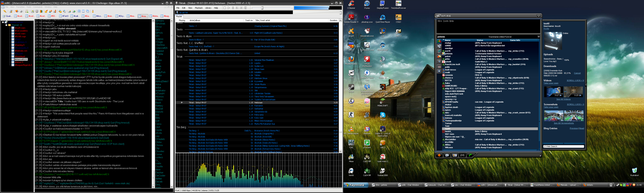Adjust foobar2000 seek bar slider
This screenshot has width=644, height=193.
tap(262, 8)
